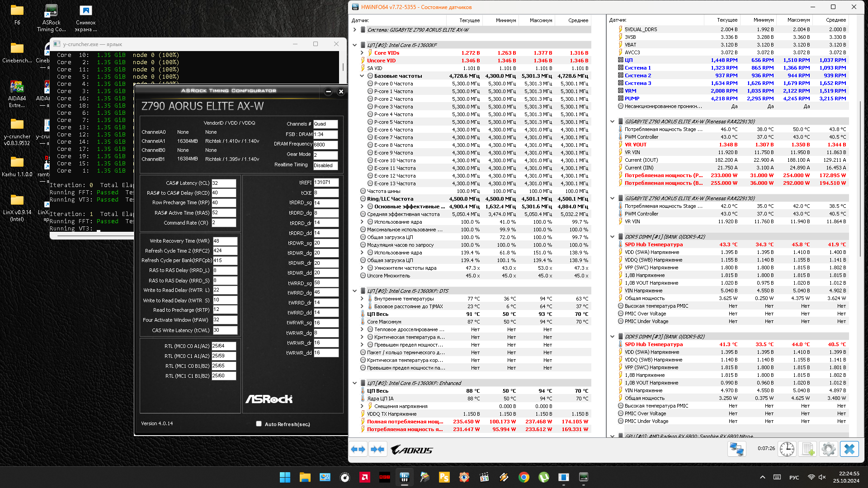This screenshot has width=868, height=488.
Task: Open Google Chrome from the taskbar
Action: (x=524, y=477)
